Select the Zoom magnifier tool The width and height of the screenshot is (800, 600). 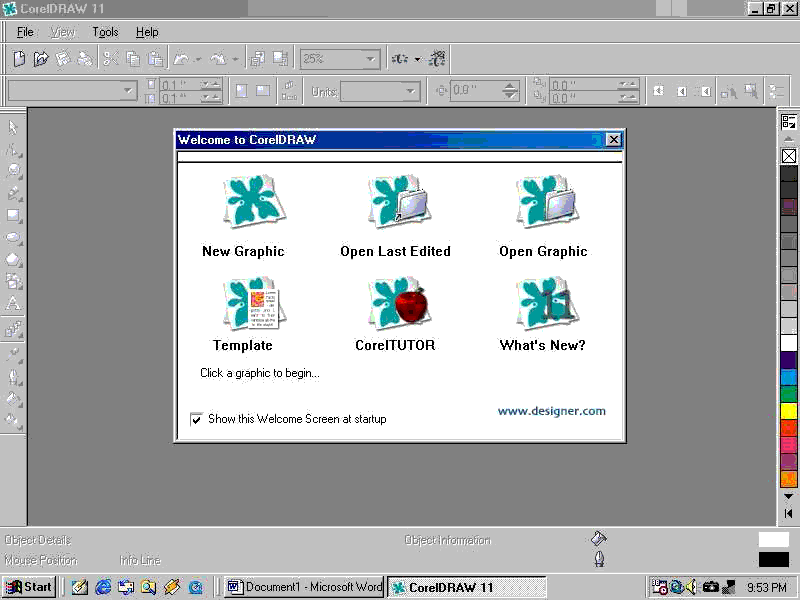13,171
